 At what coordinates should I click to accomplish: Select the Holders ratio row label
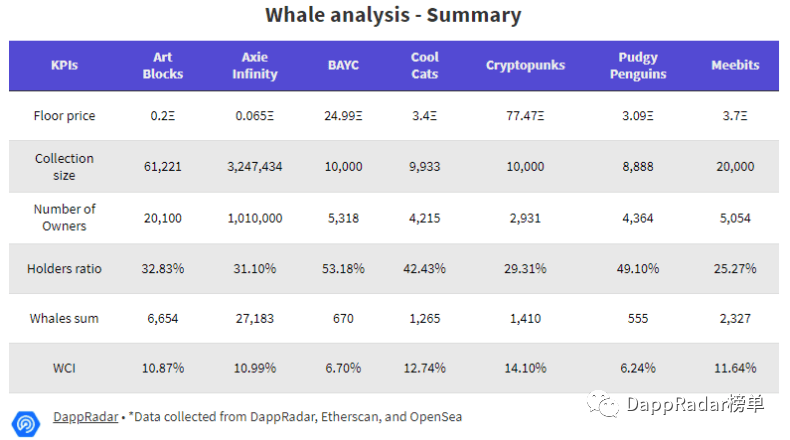[64, 269]
